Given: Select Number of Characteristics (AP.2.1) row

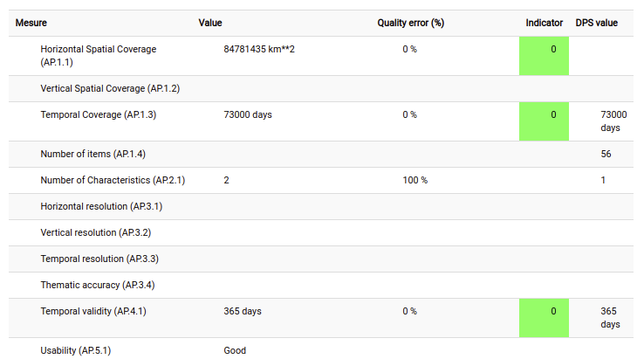Looking at the screenshot, I should [x=321, y=180].
